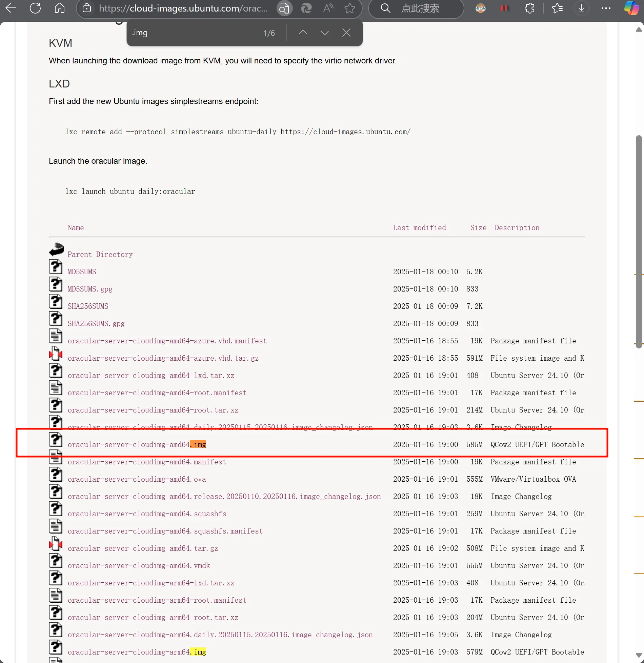The width and height of the screenshot is (644, 663).
Task: Open favorites list icon
Action: pos(557,8)
